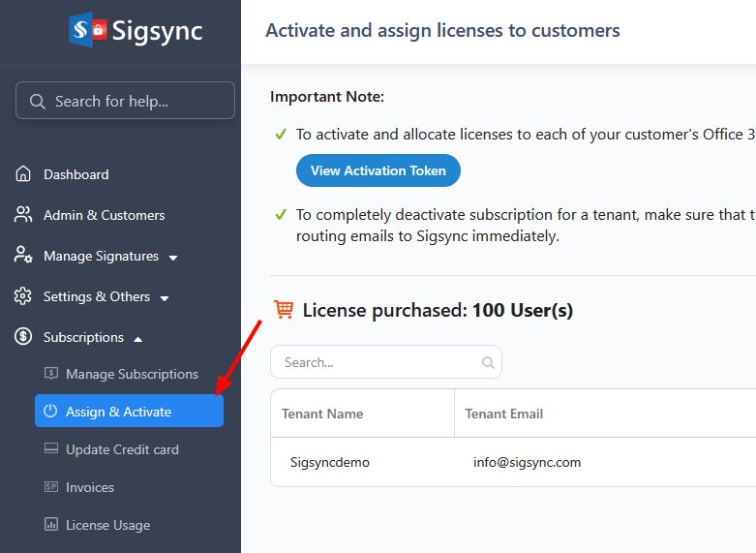Click the page title Activate and assign licenses
Image resolution: width=756 pixels, height=553 pixels.
pos(442,30)
